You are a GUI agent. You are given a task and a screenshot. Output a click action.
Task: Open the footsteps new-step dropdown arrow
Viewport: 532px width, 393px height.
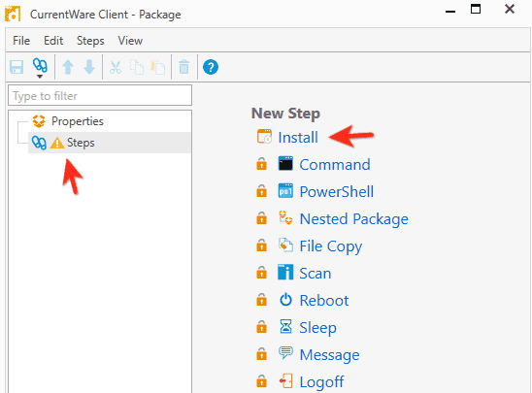click(40, 77)
